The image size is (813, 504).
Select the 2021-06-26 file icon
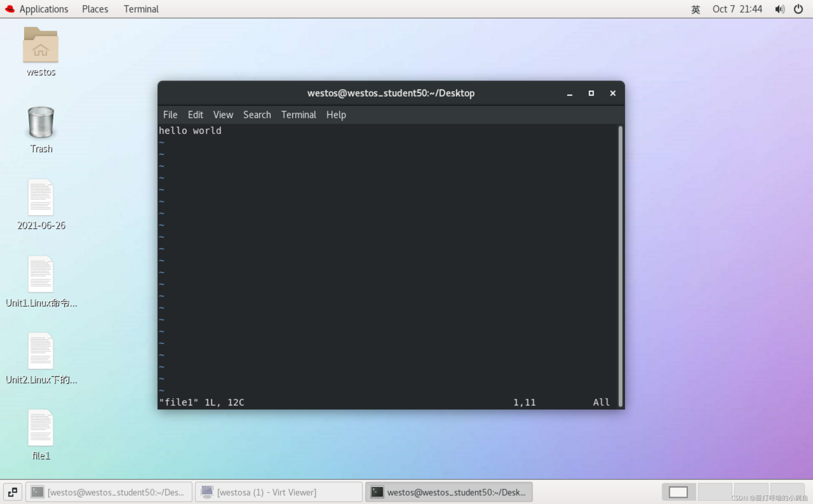[x=41, y=198]
